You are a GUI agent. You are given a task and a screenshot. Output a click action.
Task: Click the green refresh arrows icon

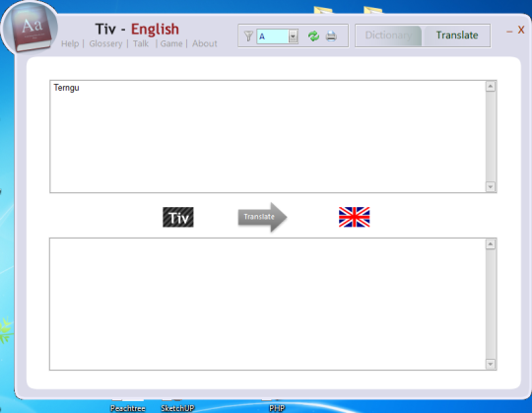pyautogui.click(x=313, y=35)
